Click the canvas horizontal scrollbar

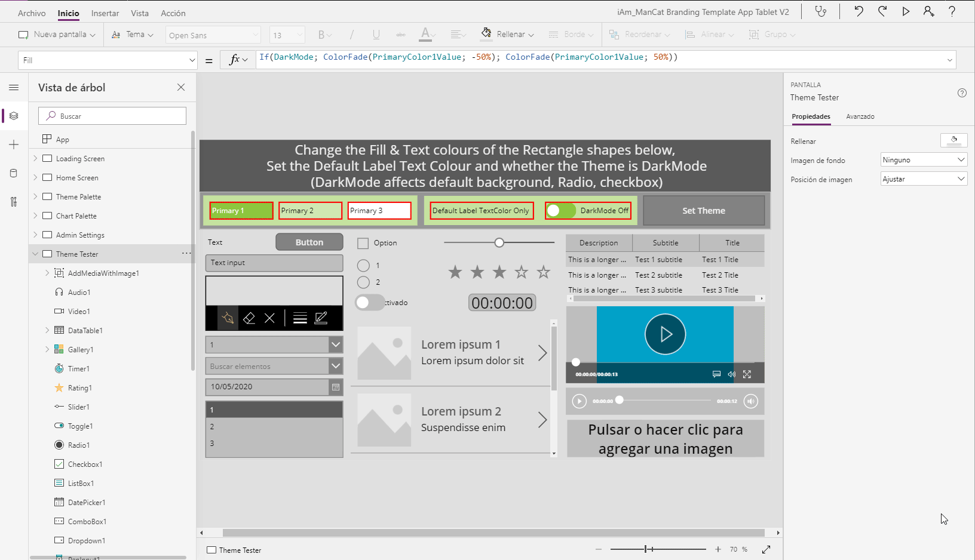pos(493,533)
